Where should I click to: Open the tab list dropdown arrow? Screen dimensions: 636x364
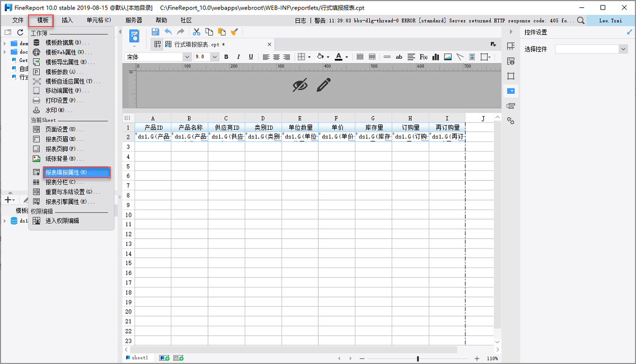point(493,45)
